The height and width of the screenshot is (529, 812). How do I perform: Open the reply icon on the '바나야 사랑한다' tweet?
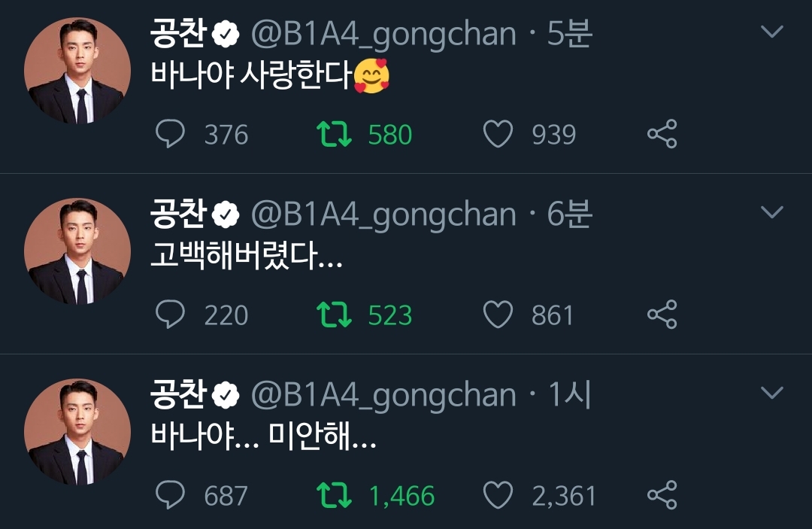click(173, 134)
